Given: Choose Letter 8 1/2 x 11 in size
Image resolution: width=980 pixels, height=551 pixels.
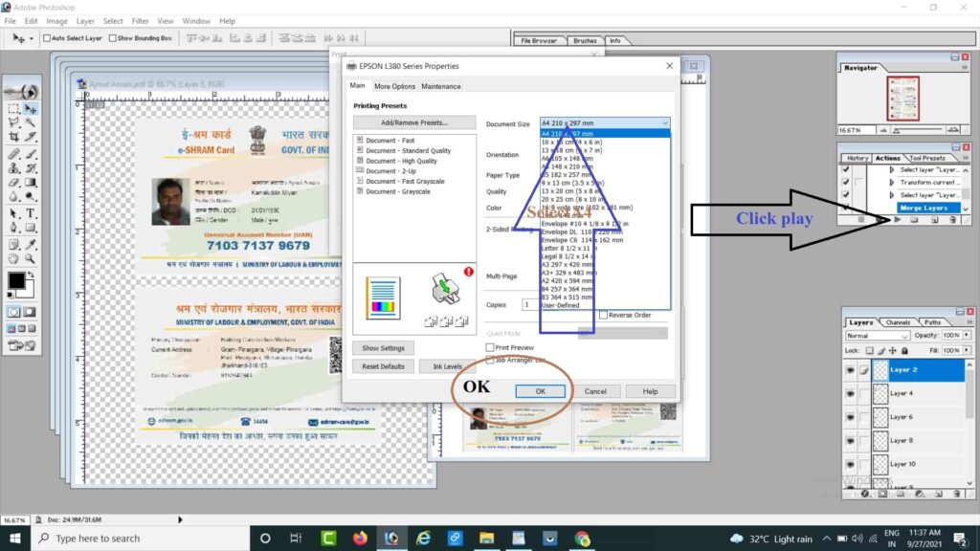Looking at the screenshot, I should click(x=568, y=248).
